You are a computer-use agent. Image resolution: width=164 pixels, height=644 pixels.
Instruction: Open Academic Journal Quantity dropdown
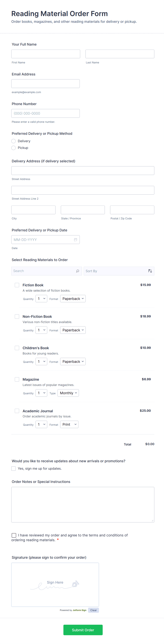click(x=41, y=424)
